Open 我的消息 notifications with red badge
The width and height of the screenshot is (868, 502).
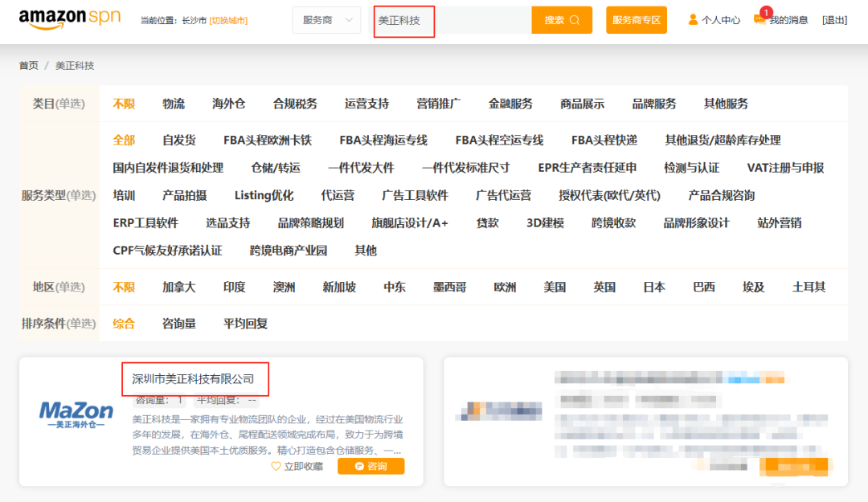[x=780, y=20]
